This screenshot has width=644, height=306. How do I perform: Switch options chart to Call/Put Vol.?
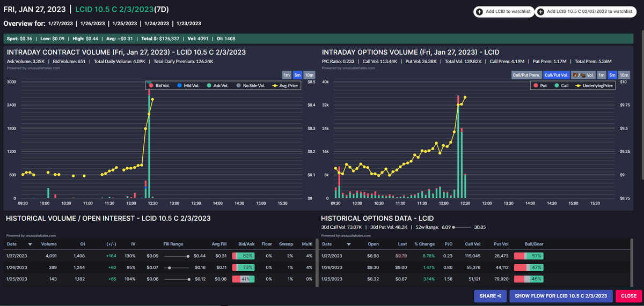point(557,75)
